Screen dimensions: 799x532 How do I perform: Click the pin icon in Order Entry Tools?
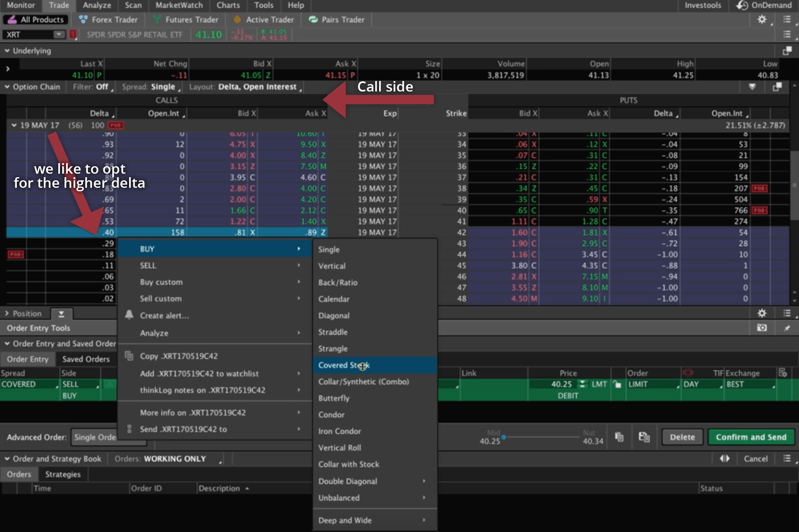787,328
